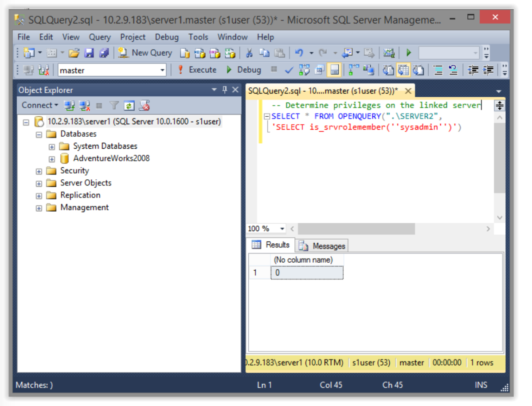Switch output to Results to Grid
This screenshot has width=532, height=406.
coord(403,70)
